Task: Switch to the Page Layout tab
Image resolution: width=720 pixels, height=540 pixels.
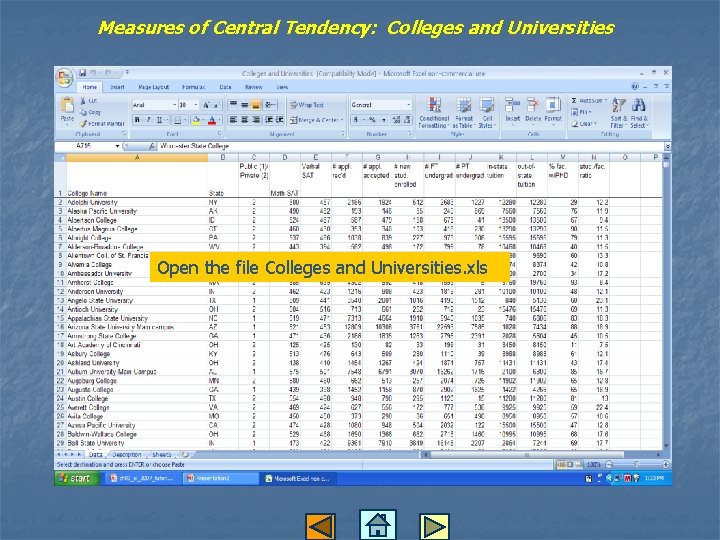Action: click(x=153, y=87)
